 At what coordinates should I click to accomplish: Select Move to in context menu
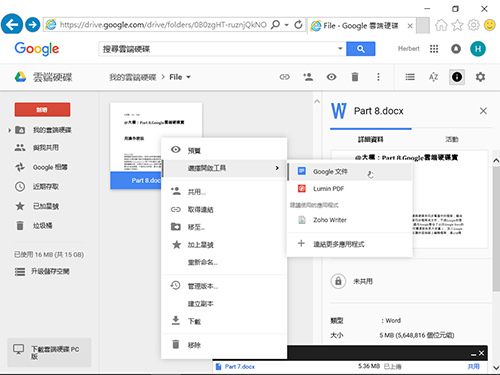click(x=224, y=227)
